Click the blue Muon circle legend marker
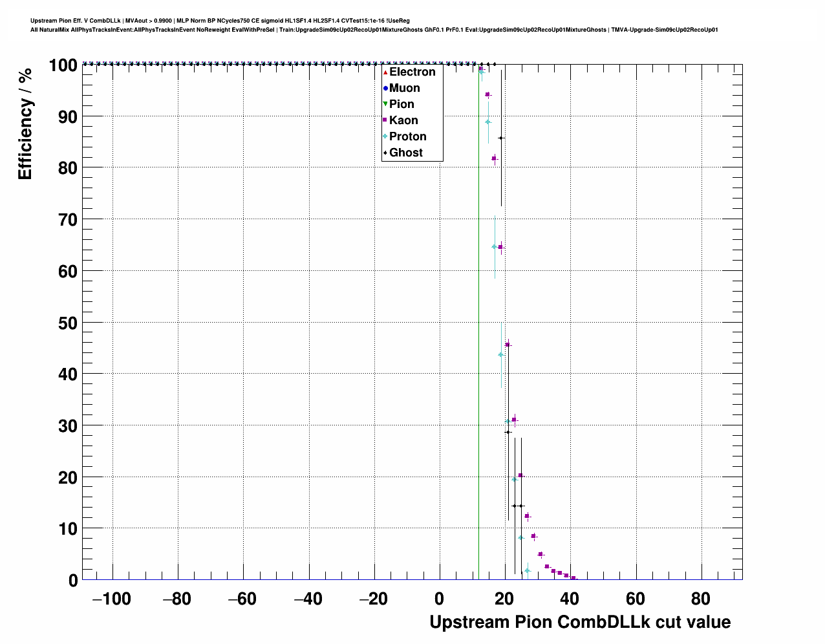Image resolution: width=825 pixels, height=644 pixels. 385,89
